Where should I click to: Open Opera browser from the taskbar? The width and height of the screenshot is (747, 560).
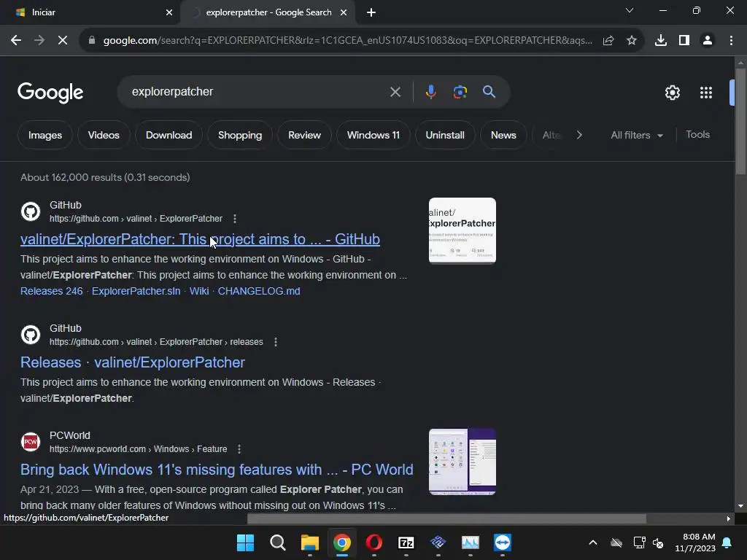(374, 542)
